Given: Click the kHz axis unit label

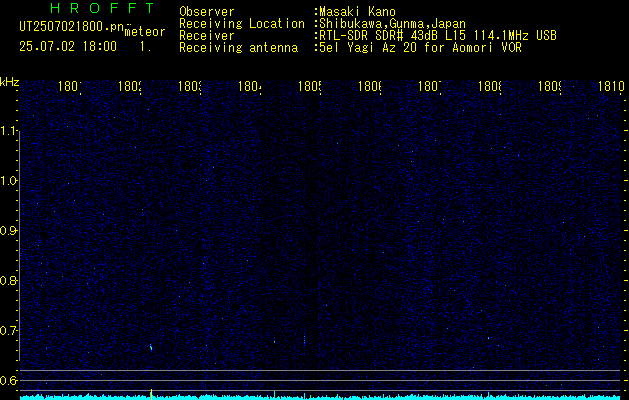Looking at the screenshot, I should coord(9,82).
